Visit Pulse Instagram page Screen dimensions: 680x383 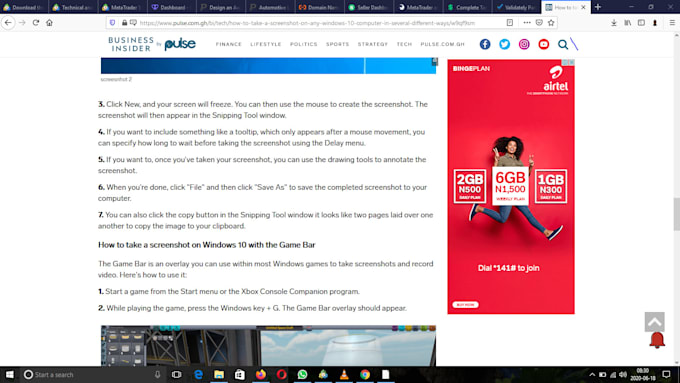click(524, 44)
